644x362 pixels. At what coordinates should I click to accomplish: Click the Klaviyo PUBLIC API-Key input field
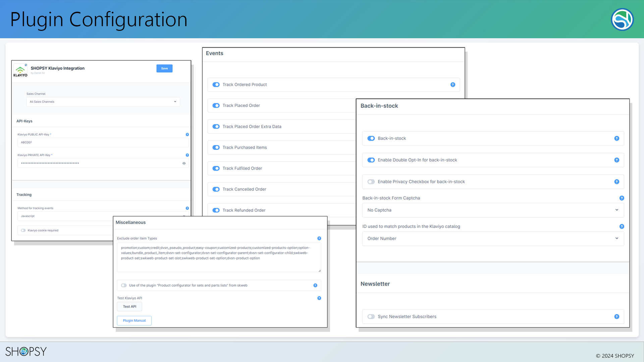(103, 142)
